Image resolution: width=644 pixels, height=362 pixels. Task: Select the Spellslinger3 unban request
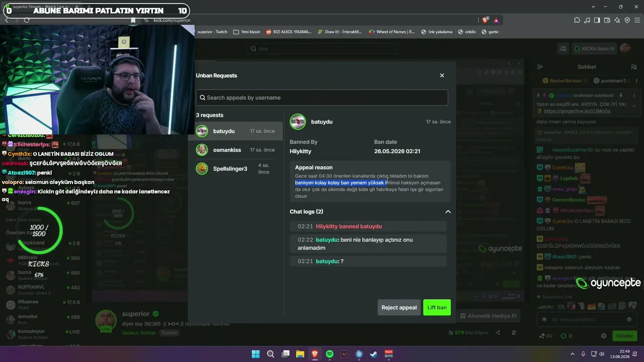(x=239, y=168)
